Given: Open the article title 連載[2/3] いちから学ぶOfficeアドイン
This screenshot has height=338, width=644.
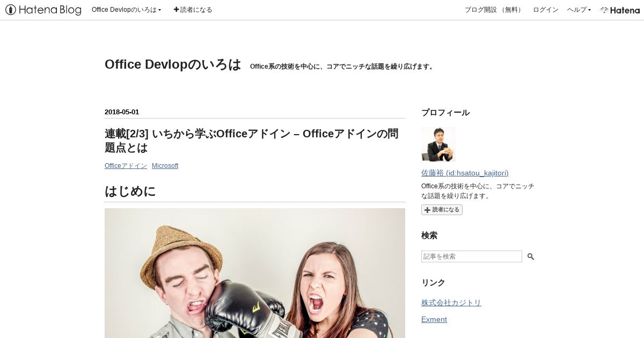Looking at the screenshot, I should coord(252,141).
